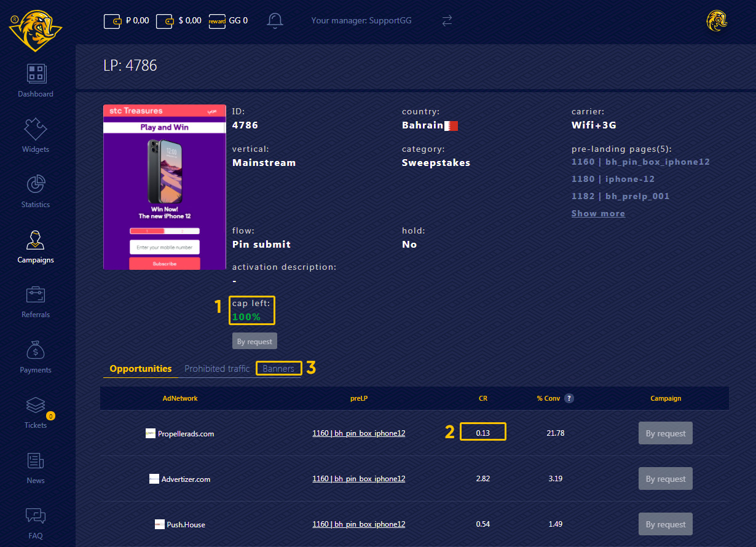Click the % Conv value 21.78
The image size is (756, 547).
click(x=555, y=433)
